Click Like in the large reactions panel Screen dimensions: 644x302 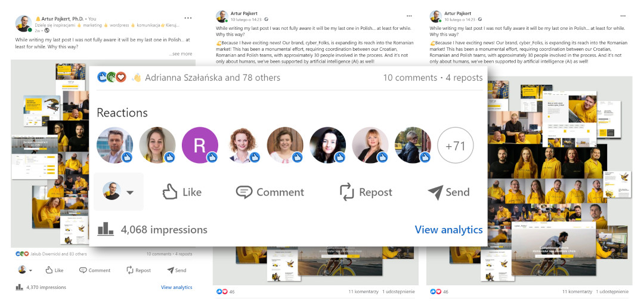(x=182, y=192)
